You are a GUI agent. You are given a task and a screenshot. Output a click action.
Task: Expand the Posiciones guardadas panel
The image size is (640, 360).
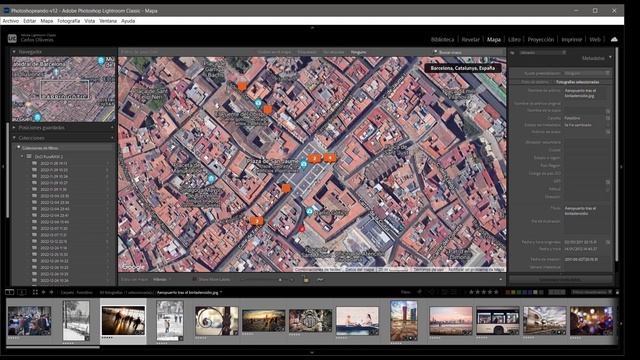coord(14,128)
